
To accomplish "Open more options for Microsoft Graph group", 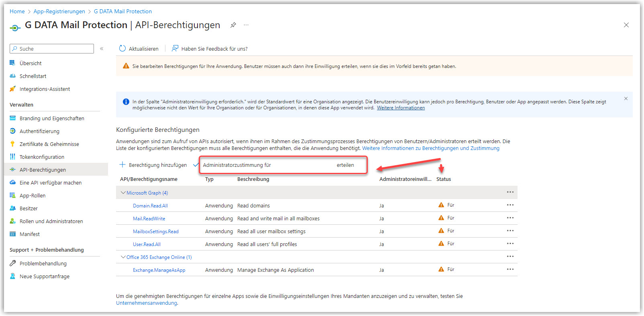I will click(x=510, y=192).
